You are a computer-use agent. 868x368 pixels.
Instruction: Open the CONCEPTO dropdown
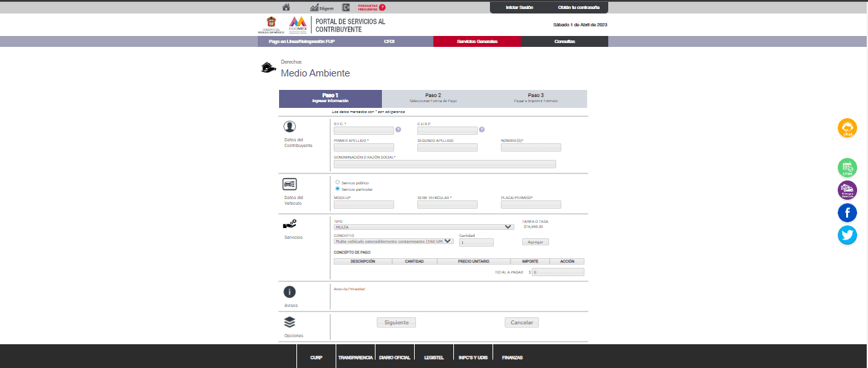393,241
